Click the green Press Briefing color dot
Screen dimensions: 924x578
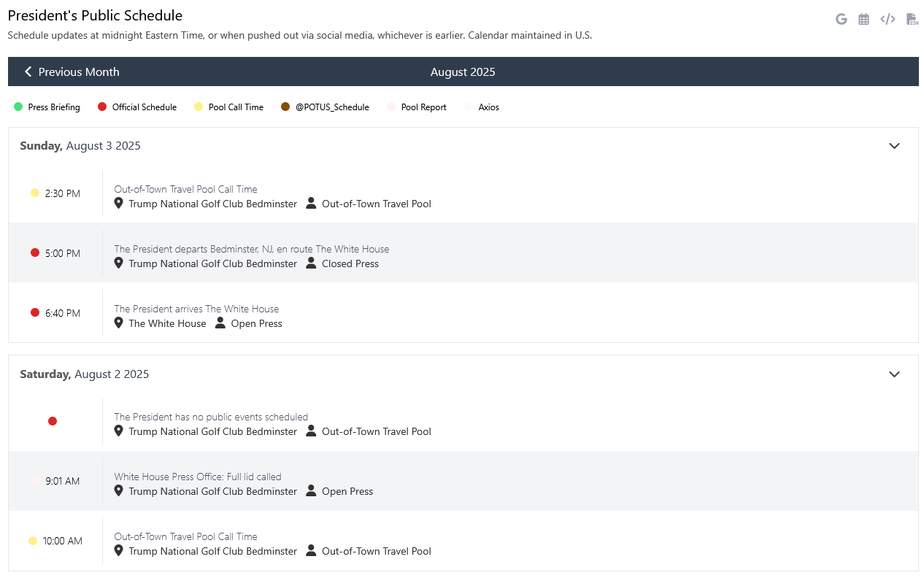tap(18, 107)
